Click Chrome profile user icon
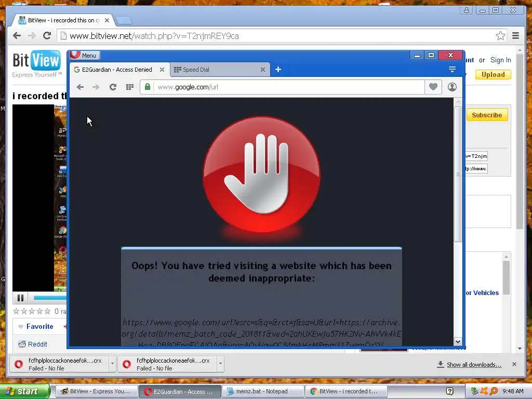 point(467,10)
